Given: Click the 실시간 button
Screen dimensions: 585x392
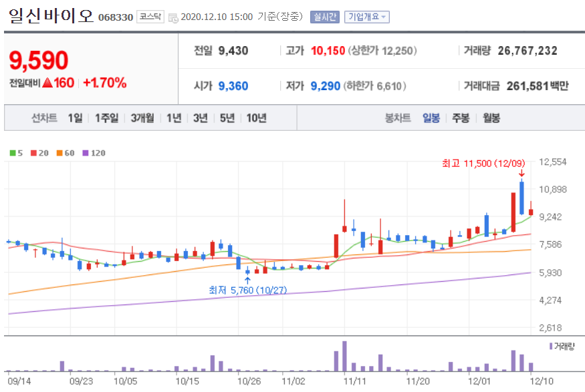Looking at the screenshot, I should 324,17.
